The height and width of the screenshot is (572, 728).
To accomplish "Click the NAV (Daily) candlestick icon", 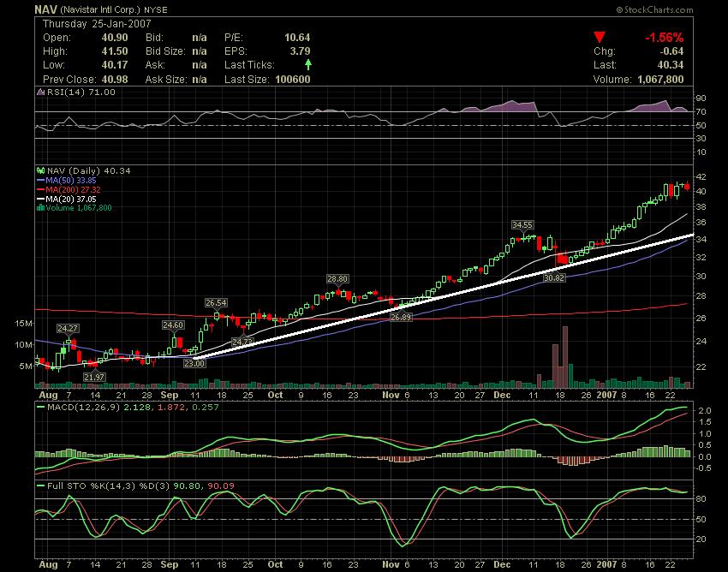I will [x=41, y=171].
